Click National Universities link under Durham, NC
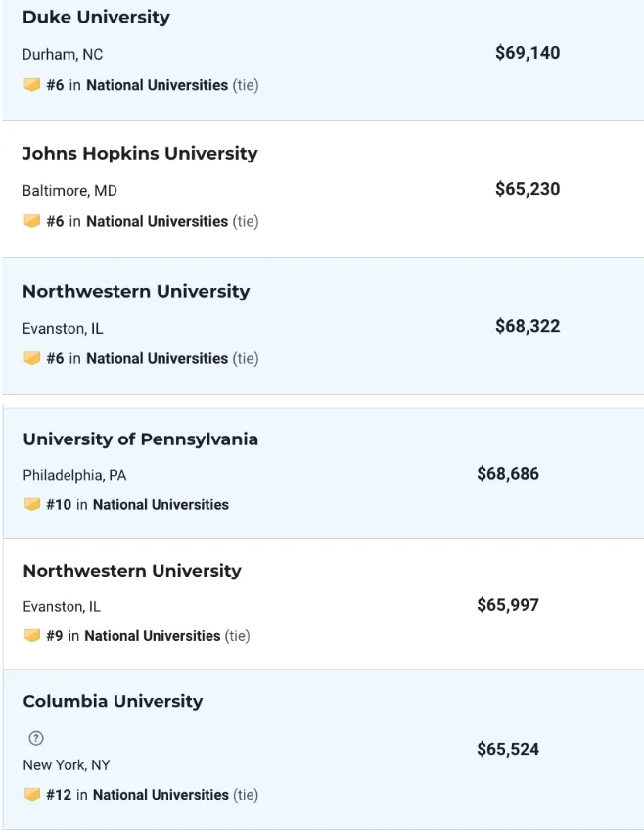The image size is (644, 831). (x=157, y=85)
